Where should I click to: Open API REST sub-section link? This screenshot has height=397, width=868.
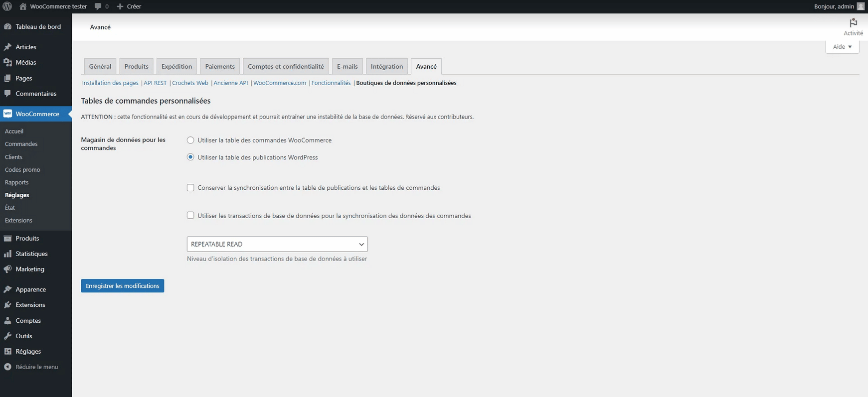click(155, 83)
